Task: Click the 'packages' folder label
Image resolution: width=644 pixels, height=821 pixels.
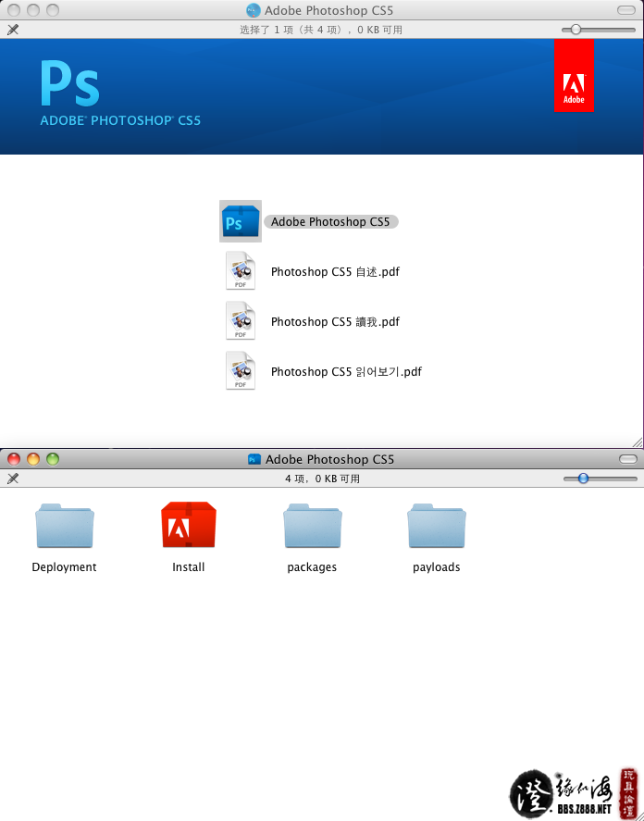Action: click(x=312, y=567)
